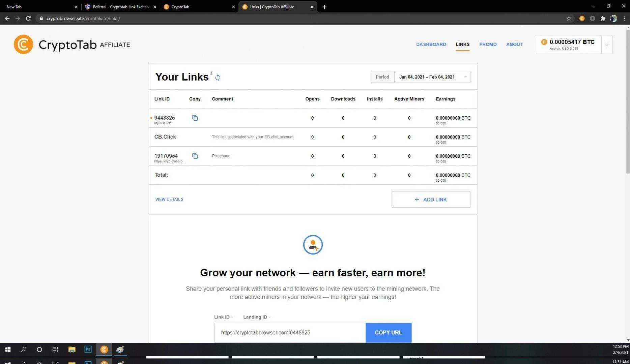This screenshot has width=630, height=364.
Task: Open Task View on the taskbar
Action: click(x=55, y=350)
